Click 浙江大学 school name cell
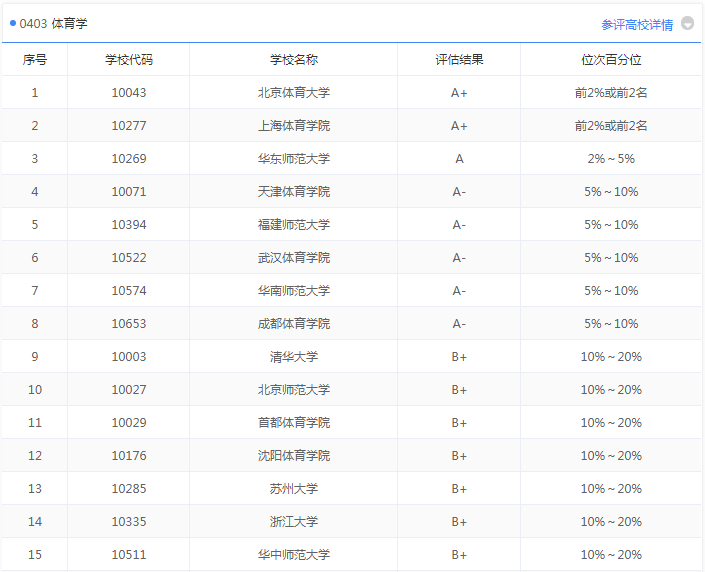This screenshot has width=705, height=572. point(293,522)
